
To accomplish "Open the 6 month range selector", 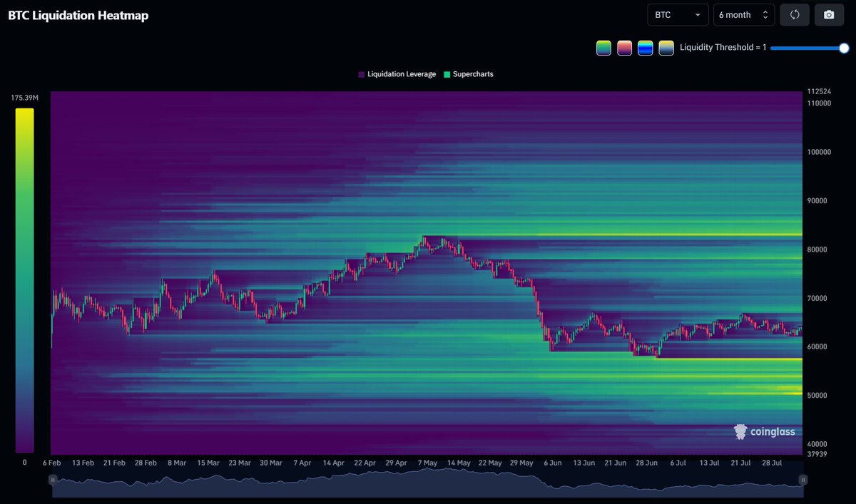I will [x=744, y=15].
